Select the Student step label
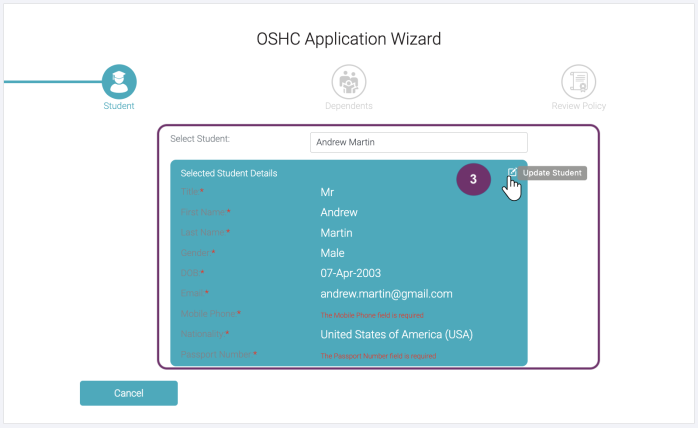The image size is (698, 428). [119, 106]
